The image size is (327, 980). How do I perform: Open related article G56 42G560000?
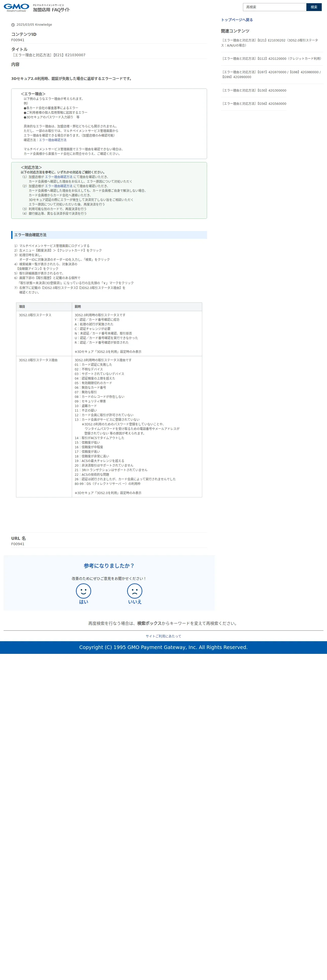pos(254,104)
